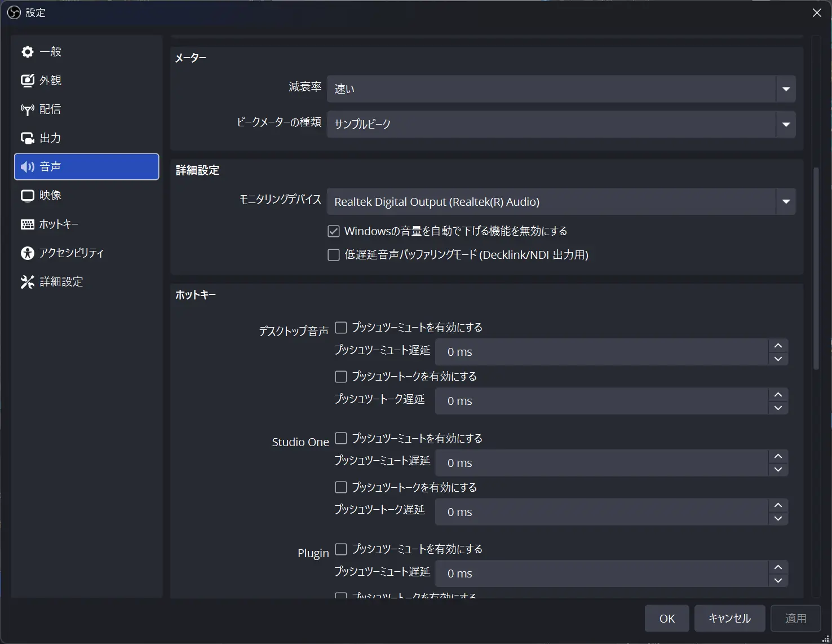Click the Plugin プッシュツーミュート遅延 input field
The image size is (832, 644).
(601, 574)
